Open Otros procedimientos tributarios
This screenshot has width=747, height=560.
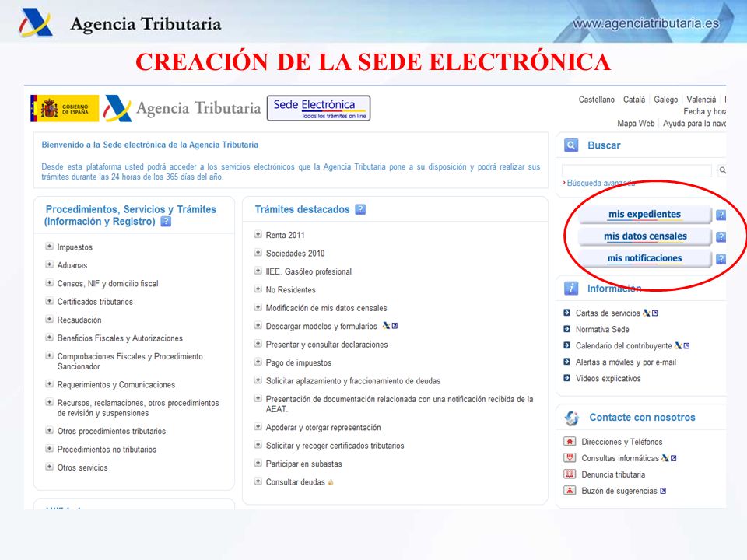coord(111,432)
